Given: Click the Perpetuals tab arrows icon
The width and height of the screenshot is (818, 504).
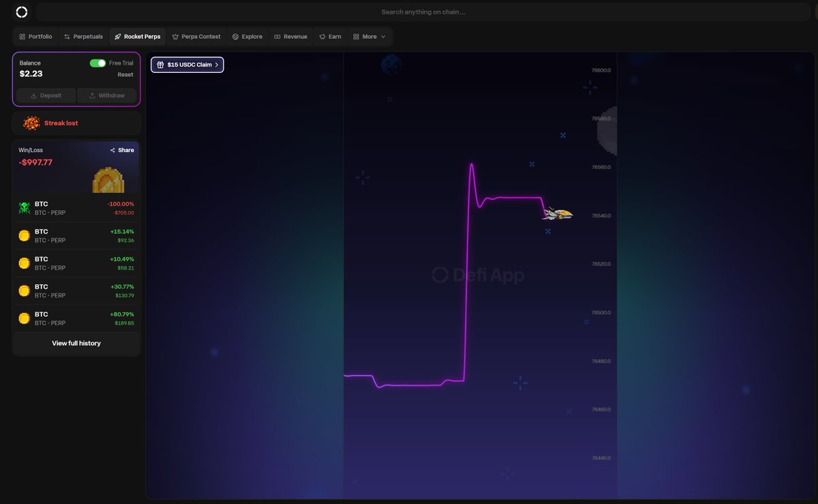Looking at the screenshot, I should coord(67,37).
